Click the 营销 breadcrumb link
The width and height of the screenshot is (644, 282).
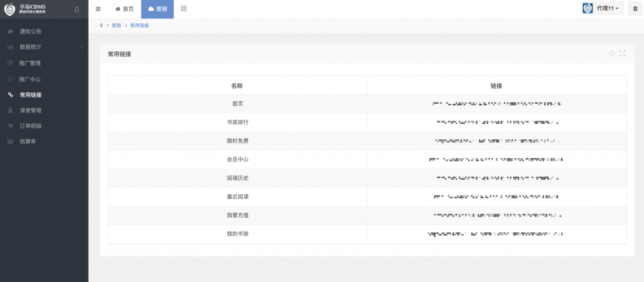[116, 25]
